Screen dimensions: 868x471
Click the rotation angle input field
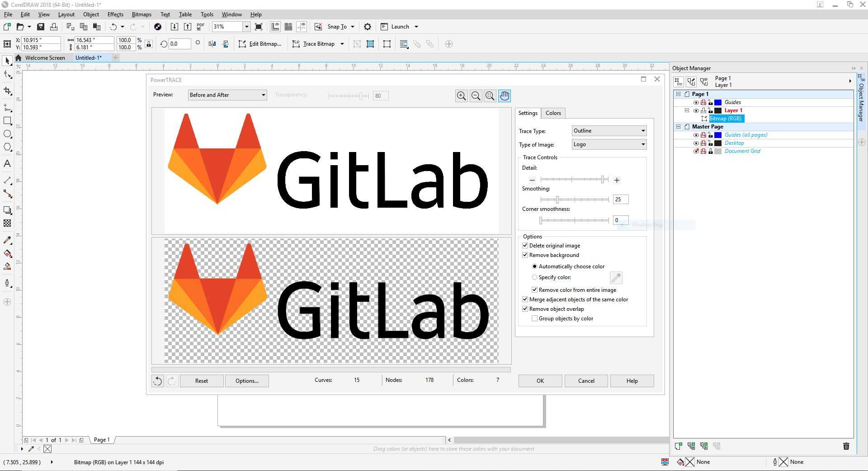(179, 44)
